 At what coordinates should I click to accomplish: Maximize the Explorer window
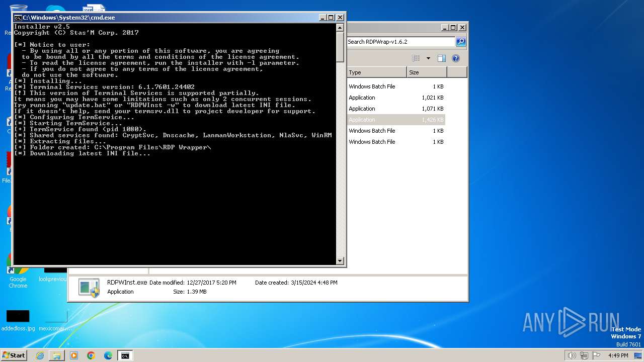click(453, 28)
